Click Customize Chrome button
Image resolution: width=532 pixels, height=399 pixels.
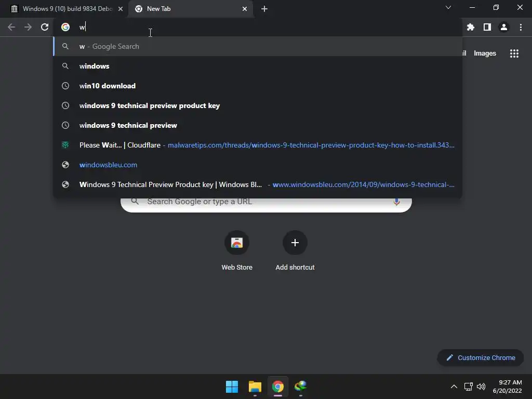pyautogui.click(x=481, y=357)
